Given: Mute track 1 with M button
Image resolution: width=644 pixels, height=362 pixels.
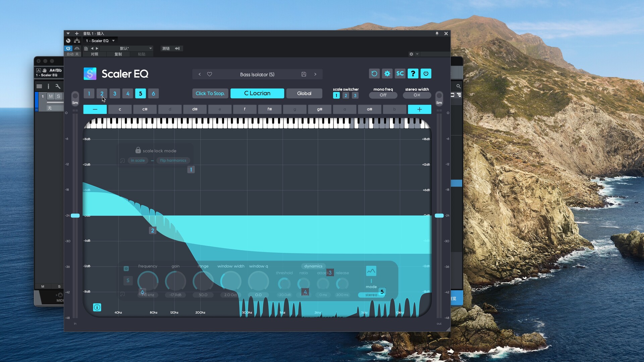Looking at the screenshot, I should 51,96.
